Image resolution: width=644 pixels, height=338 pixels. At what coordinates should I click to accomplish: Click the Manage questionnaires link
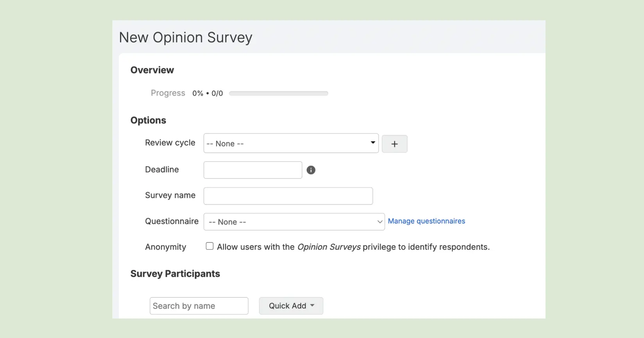pyautogui.click(x=426, y=221)
